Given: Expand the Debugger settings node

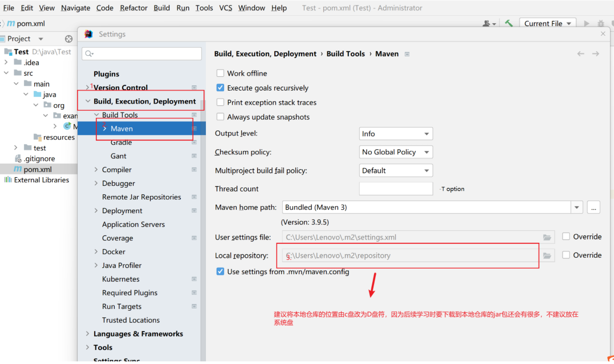Looking at the screenshot, I should [x=96, y=183].
